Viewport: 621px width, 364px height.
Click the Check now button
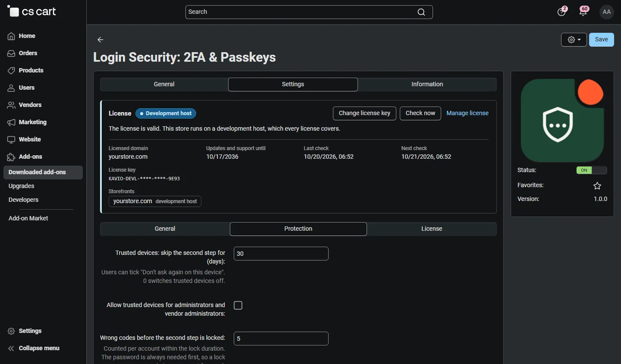click(420, 113)
